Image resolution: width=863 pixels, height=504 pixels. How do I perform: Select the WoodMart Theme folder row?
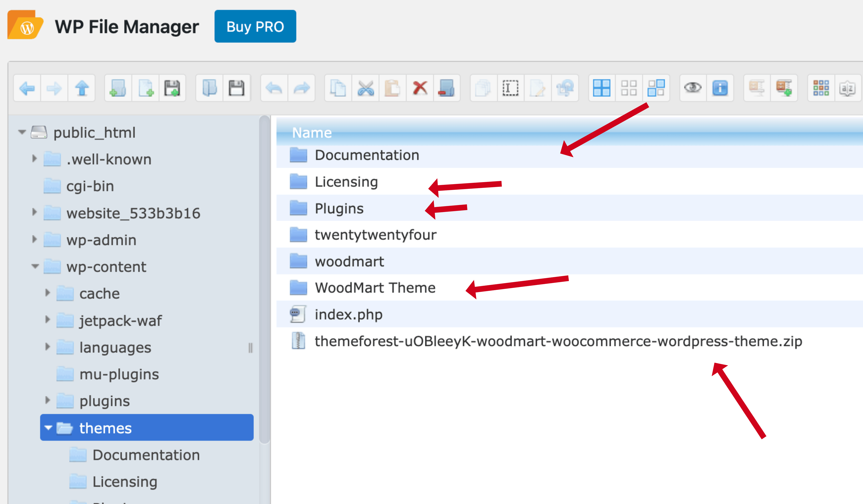tap(570, 288)
